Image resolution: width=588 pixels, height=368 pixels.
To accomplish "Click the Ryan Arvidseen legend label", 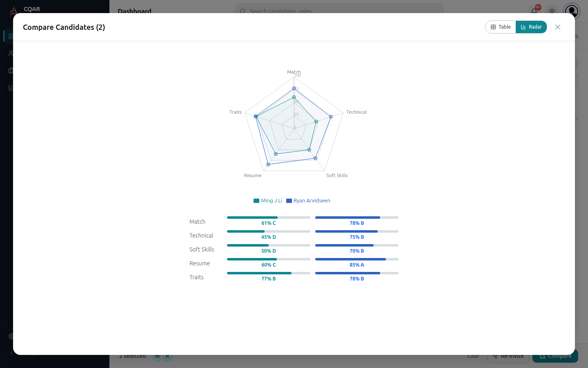I will 312,201.
